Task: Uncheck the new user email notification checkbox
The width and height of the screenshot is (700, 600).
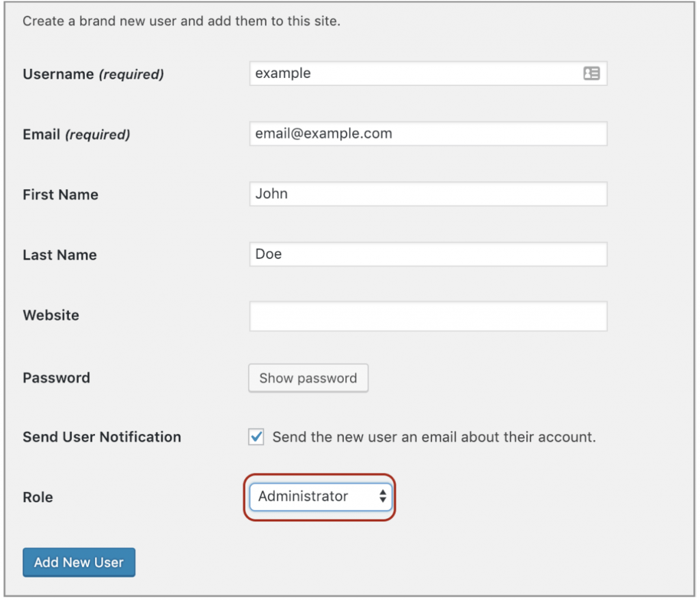Action: (256, 437)
